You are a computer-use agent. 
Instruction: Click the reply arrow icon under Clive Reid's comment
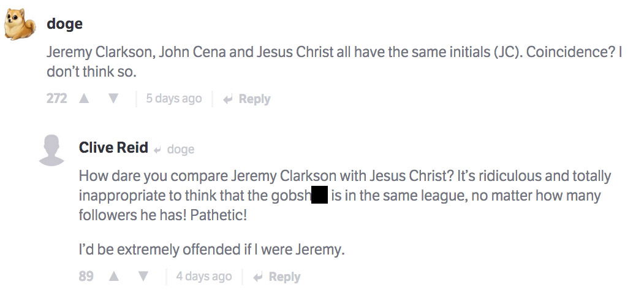[x=259, y=277]
